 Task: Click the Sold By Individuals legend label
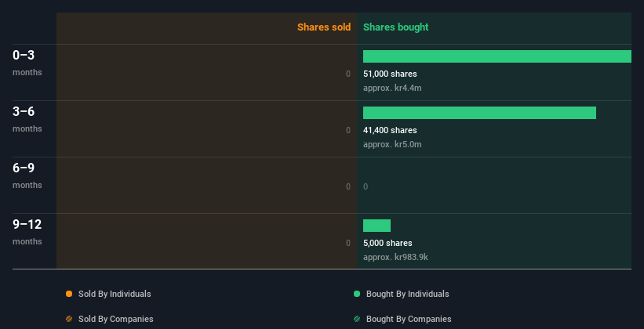(x=115, y=294)
